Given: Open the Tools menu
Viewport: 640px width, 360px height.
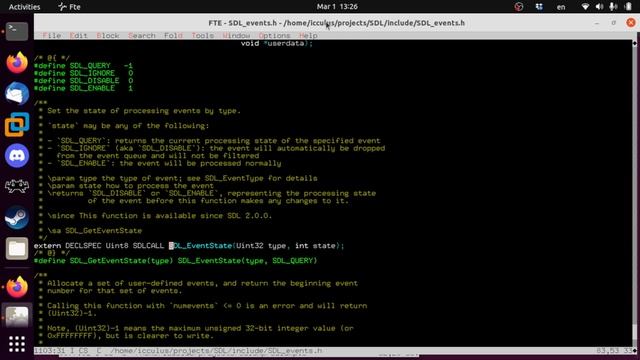Looking at the screenshot, I should click(202, 36).
